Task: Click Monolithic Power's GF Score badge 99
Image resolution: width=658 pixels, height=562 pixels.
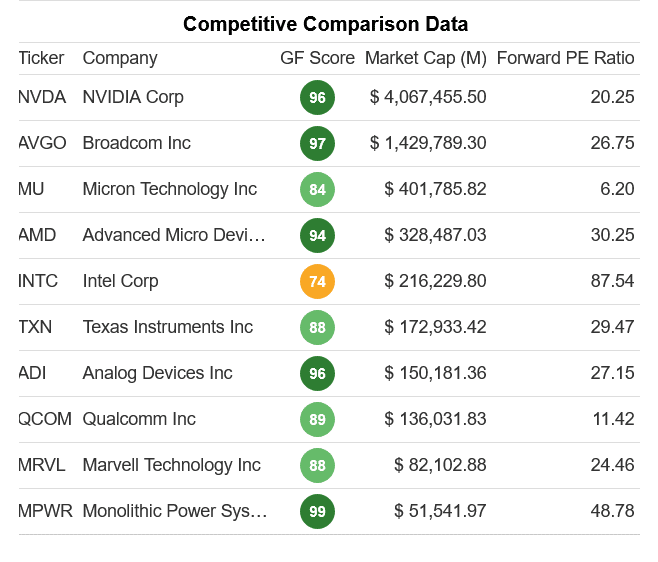Action: pos(317,512)
